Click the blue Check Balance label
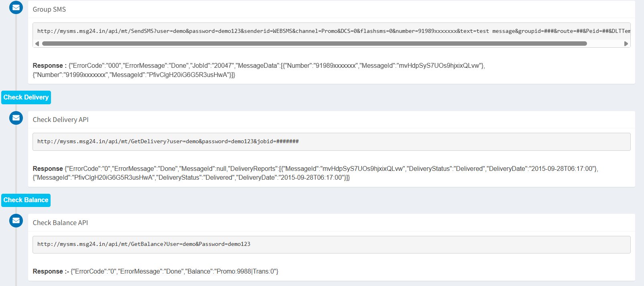The width and height of the screenshot is (644, 286). click(x=26, y=200)
